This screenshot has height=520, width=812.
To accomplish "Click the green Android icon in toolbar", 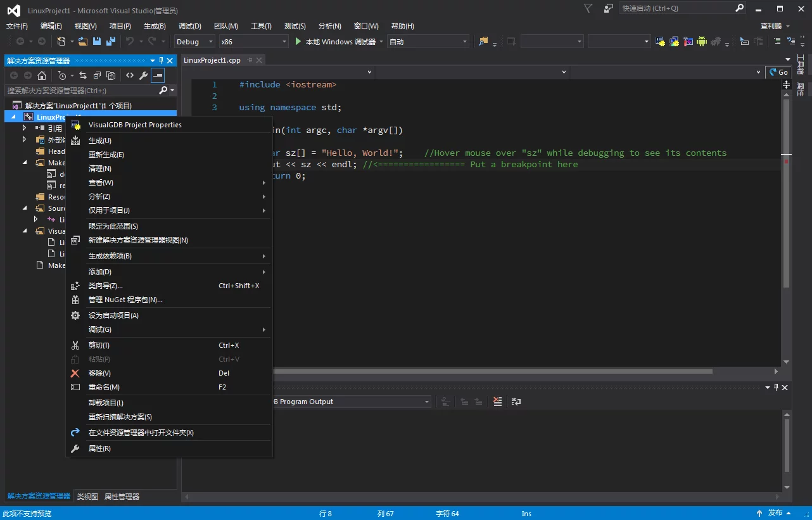I will coord(701,42).
